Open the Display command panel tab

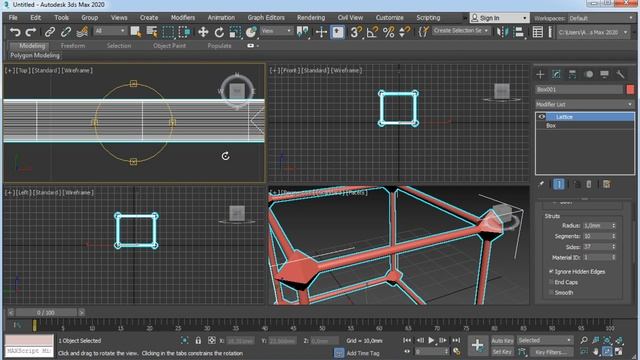pos(604,74)
